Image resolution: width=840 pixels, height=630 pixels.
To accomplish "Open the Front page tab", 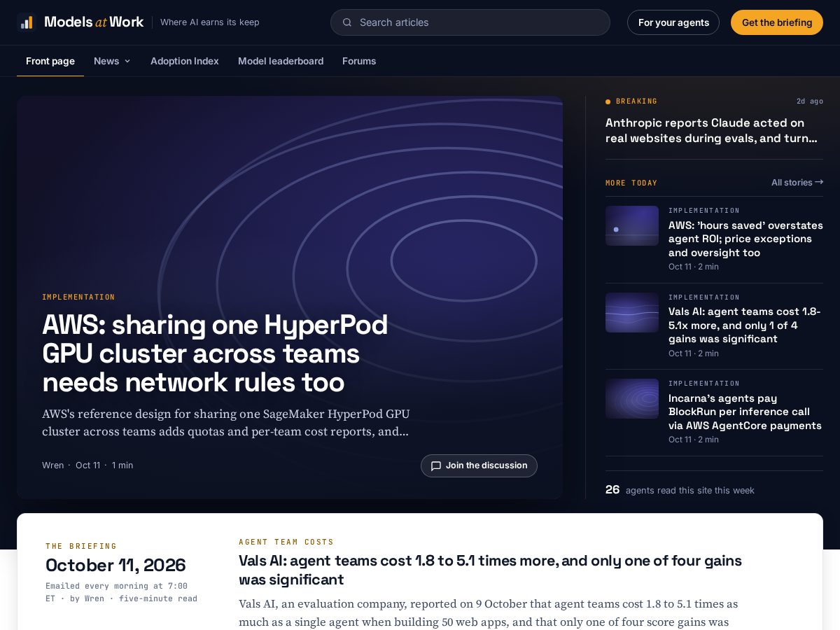I will (50, 61).
